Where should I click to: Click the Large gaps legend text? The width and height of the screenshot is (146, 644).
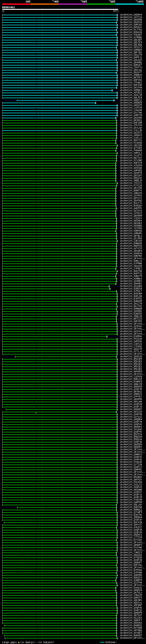[10, 642]
